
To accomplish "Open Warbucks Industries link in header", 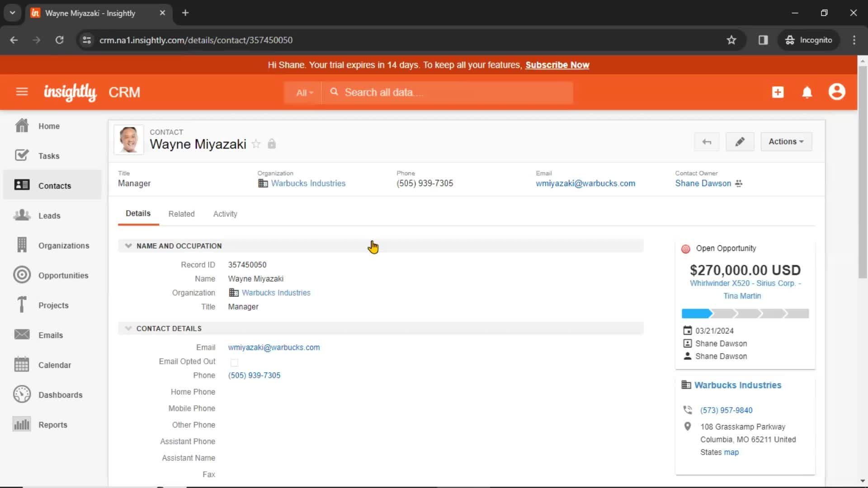I will tap(308, 183).
